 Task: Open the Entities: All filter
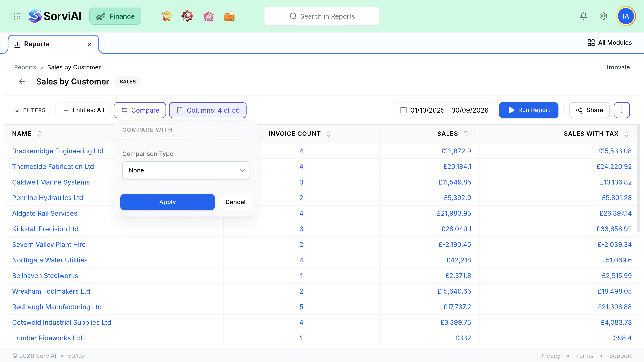coord(83,110)
